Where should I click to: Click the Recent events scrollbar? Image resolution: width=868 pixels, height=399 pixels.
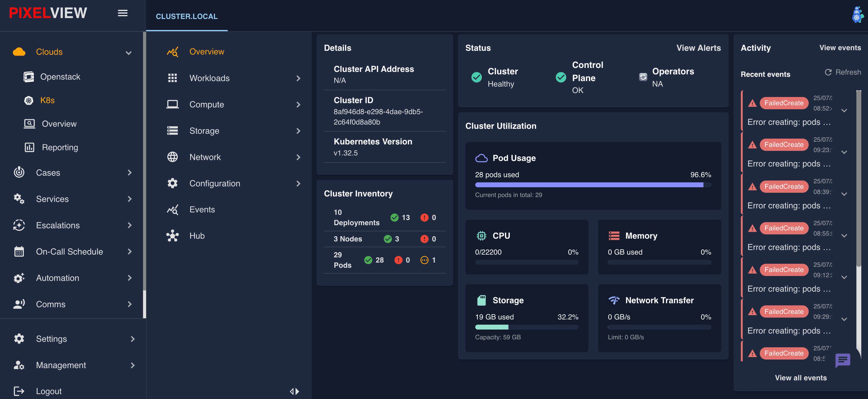coord(859,179)
